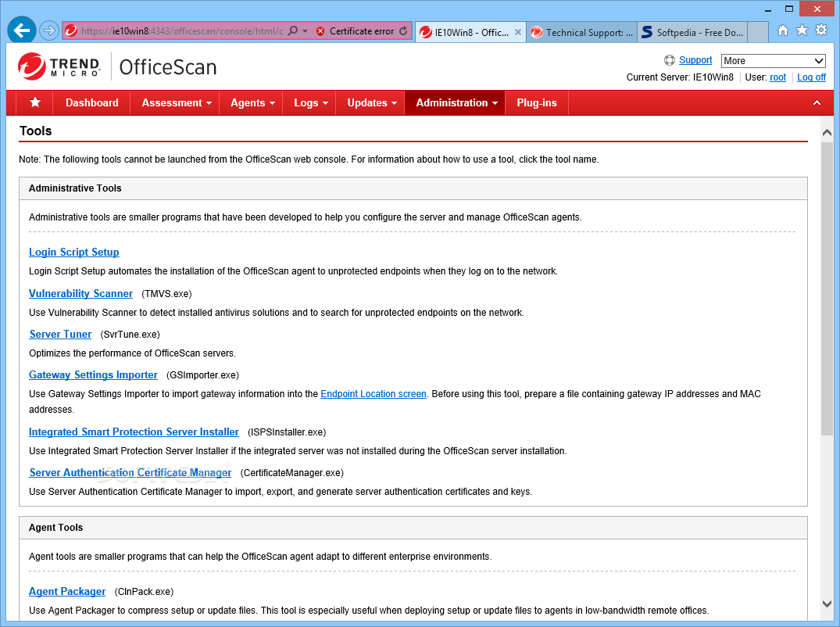Click the Log off link
840x627 pixels.
pos(811,77)
